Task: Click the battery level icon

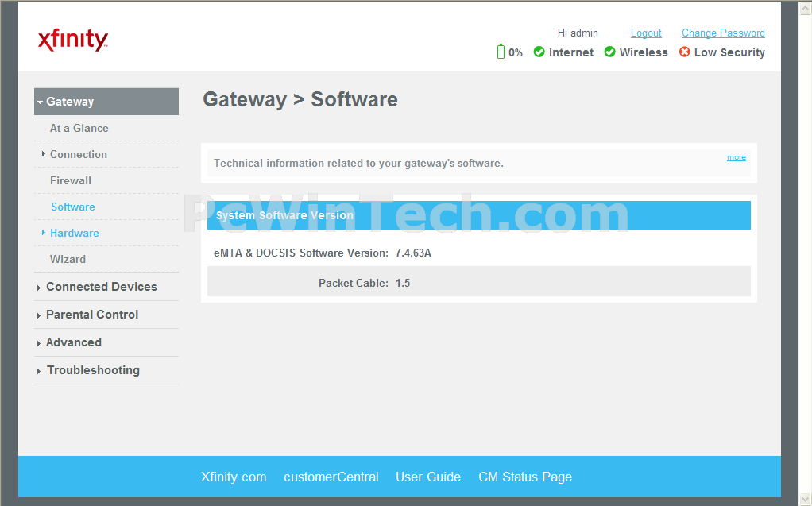Action: click(x=501, y=52)
